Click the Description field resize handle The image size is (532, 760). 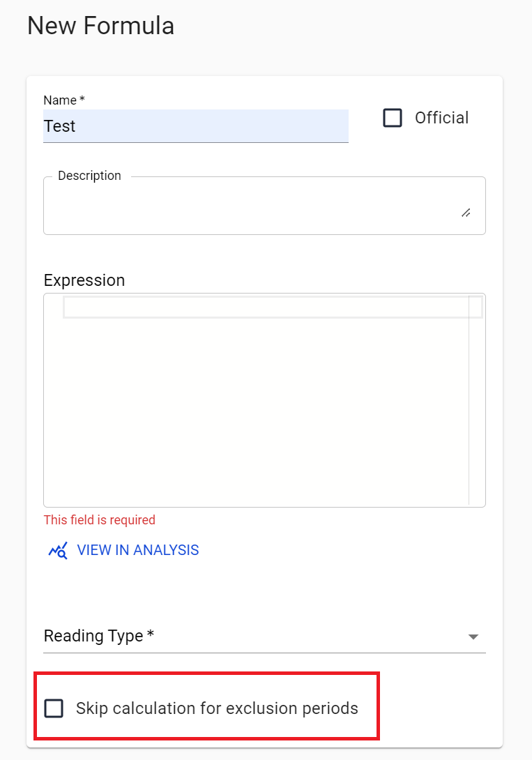pos(466,213)
